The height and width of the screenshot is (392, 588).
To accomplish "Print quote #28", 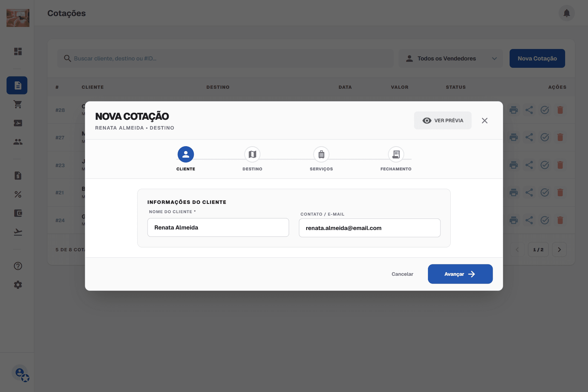I will pos(514,110).
